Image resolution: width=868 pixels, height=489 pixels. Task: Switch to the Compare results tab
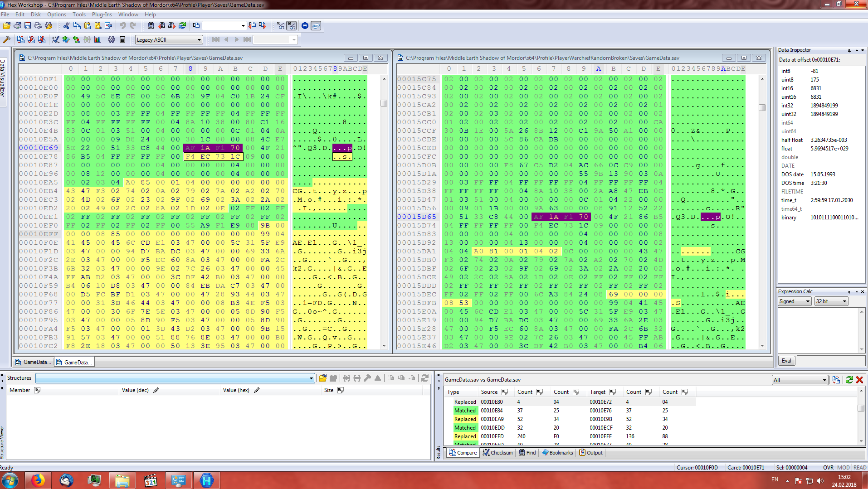click(463, 453)
